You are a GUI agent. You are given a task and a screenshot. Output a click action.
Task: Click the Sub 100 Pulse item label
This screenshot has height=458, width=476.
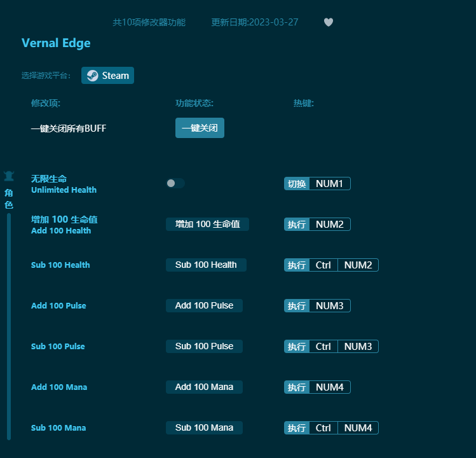pos(58,347)
